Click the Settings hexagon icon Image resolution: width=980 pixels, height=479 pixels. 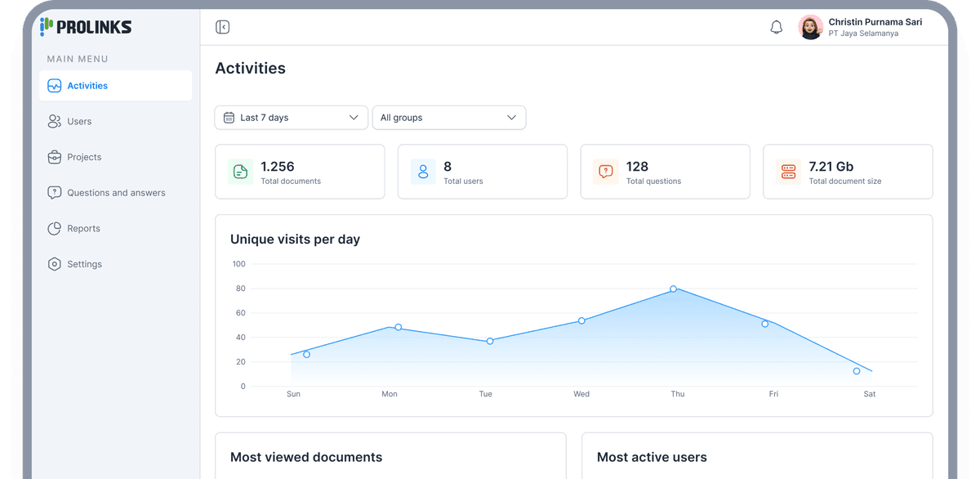coord(55,264)
